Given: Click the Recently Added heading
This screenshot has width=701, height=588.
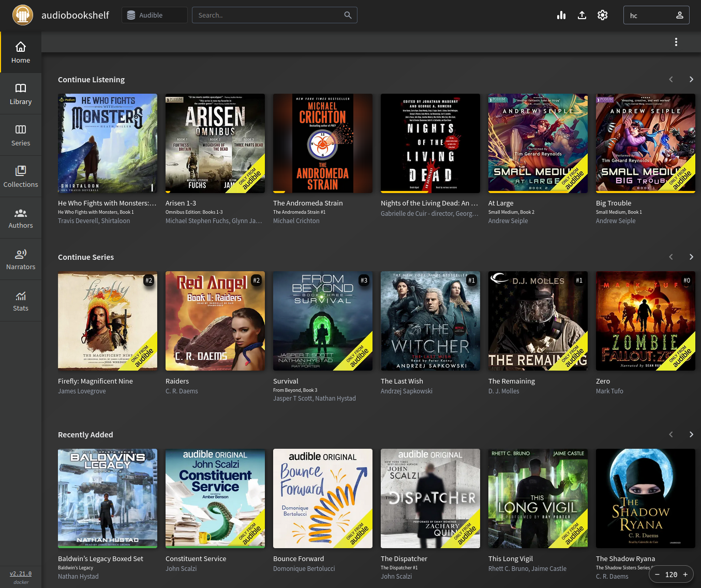Looking at the screenshot, I should (x=85, y=435).
